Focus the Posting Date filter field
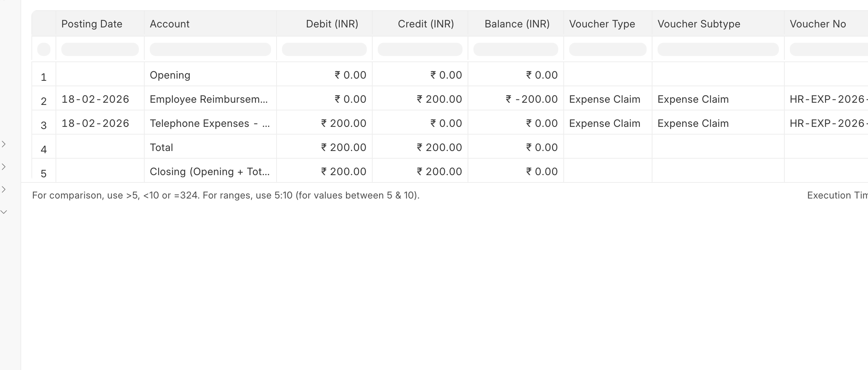 100,49
